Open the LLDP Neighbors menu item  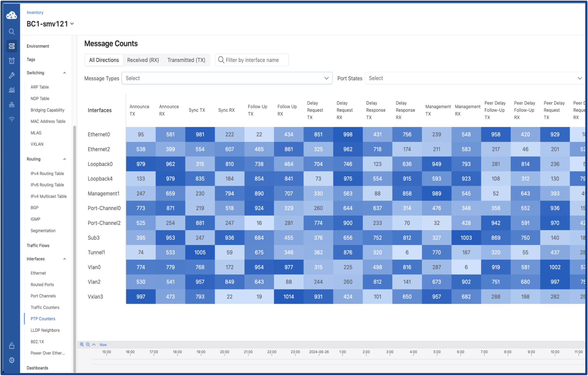[x=45, y=330]
